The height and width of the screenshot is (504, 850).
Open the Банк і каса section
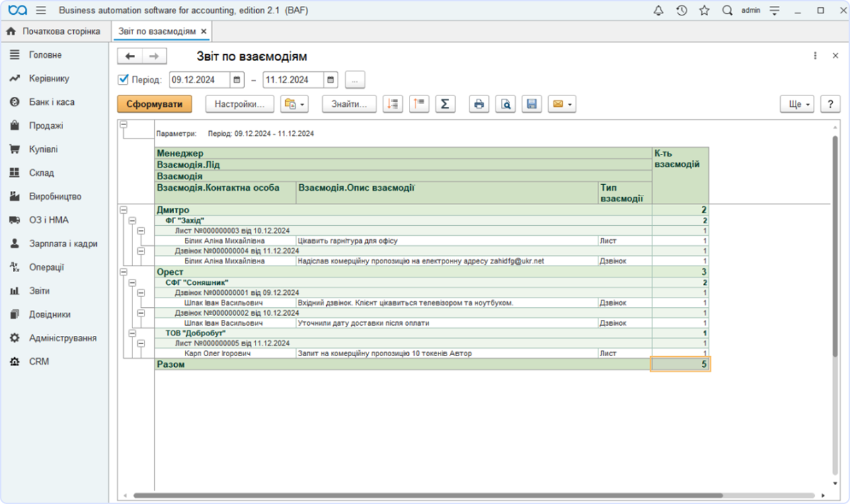(52, 102)
